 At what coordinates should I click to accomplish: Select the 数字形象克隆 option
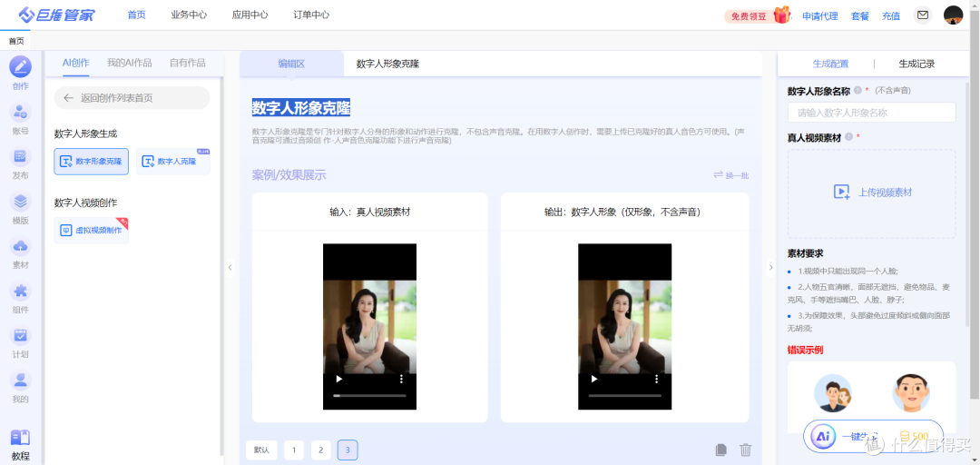click(x=92, y=162)
